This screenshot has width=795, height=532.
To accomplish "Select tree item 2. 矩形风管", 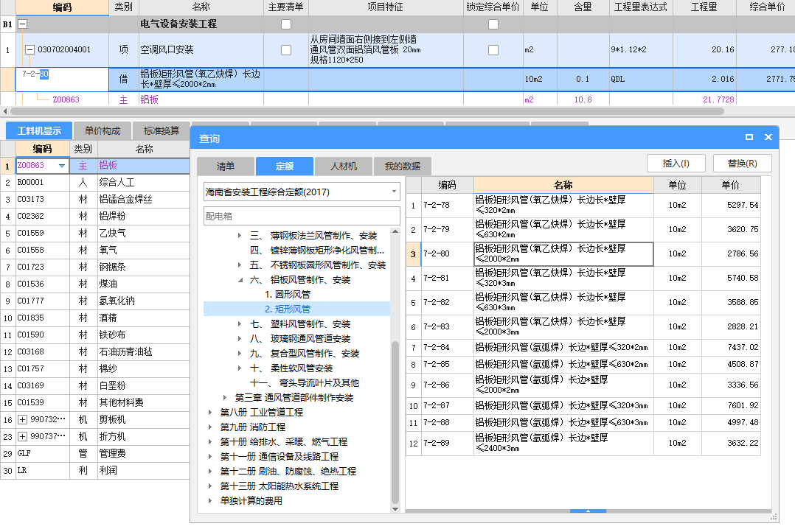I will click(288, 309).
